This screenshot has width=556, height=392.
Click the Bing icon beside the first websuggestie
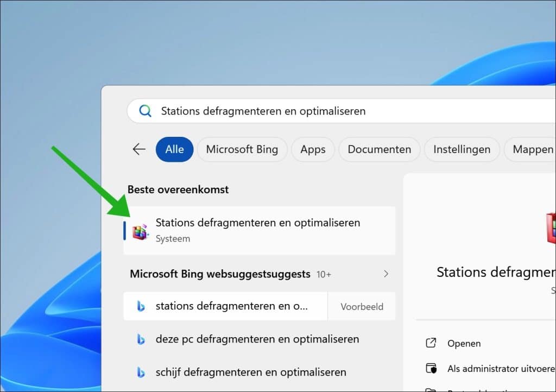141,306
